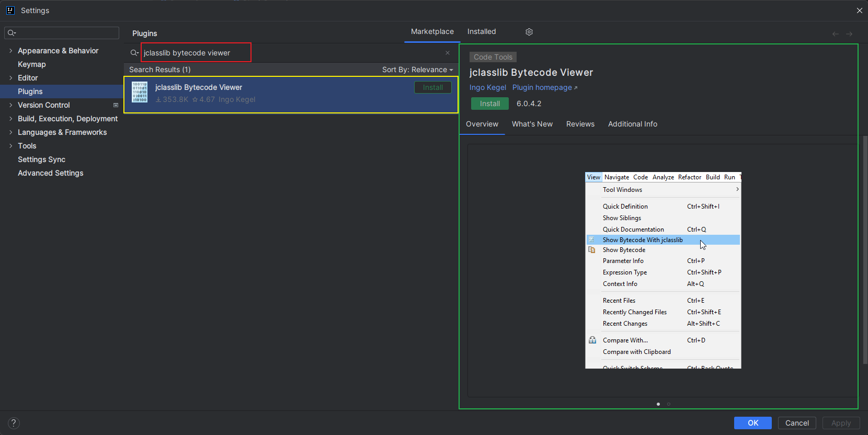Select Advanced Settings in the tree

tap(51, 173)
